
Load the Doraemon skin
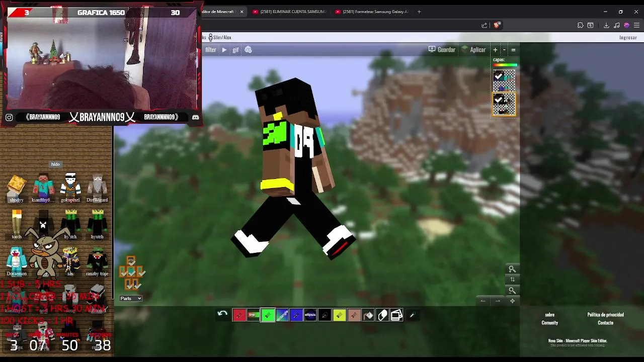click(x=17, y=261)
